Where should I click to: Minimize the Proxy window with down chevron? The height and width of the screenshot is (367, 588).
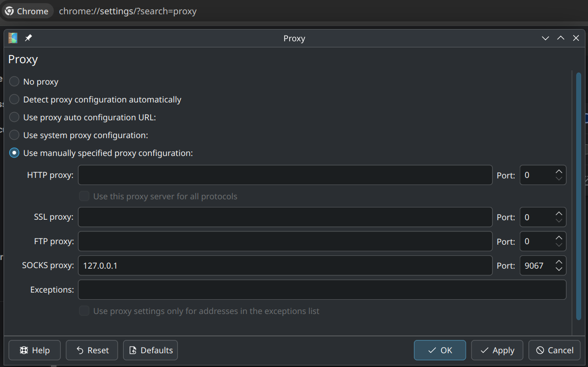(x=545, y=38)
